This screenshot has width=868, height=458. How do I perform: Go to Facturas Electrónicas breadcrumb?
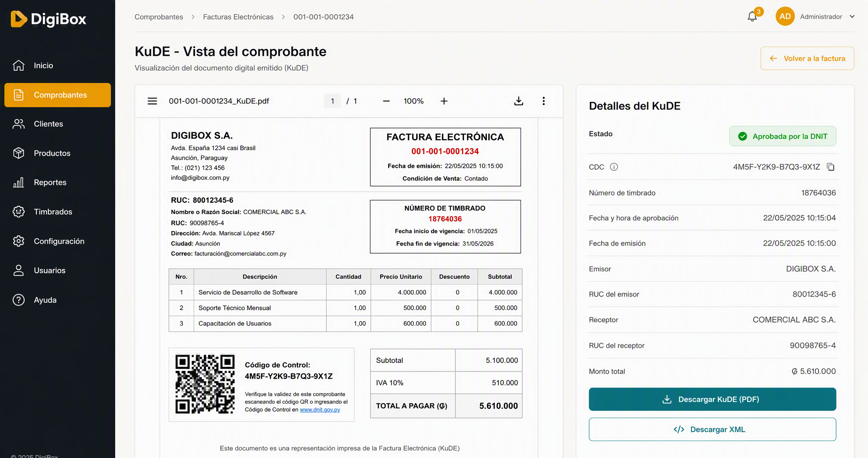tap(238, 17)
